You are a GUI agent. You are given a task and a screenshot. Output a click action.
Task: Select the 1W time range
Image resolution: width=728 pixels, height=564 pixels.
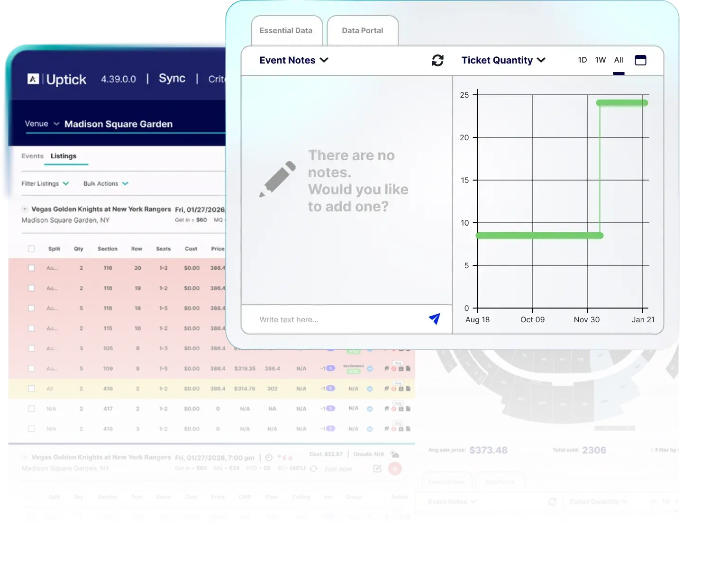tap(601, 60)
